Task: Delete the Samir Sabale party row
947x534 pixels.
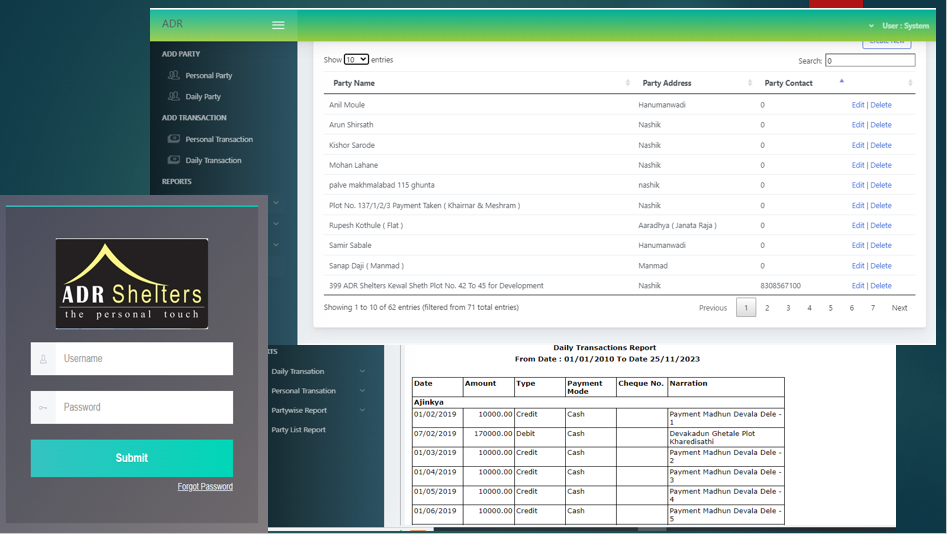Action: tap(881, 245)
